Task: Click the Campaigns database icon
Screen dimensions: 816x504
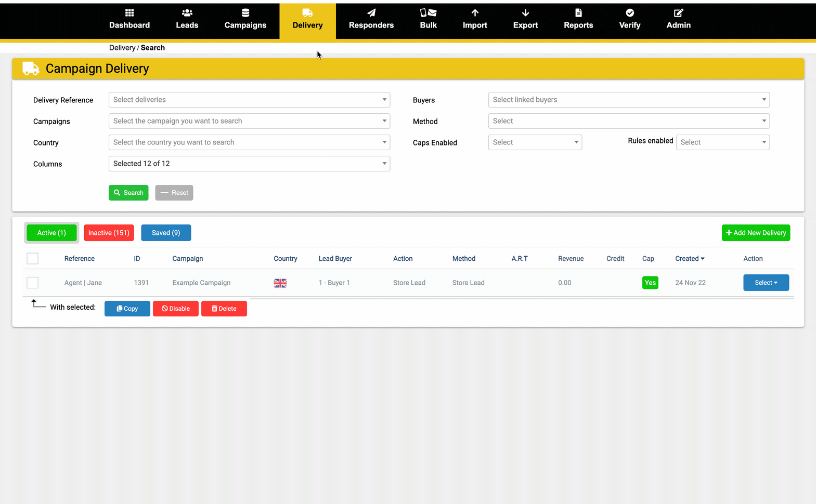Action: (x=245, y=12)
